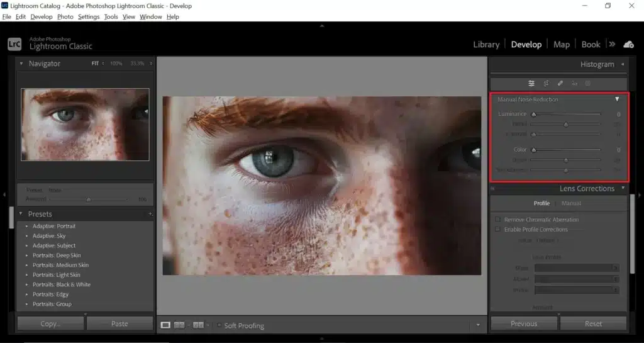Switch to Reference view icon
This screenshot has height=343, width=644.
click(179, 325)
